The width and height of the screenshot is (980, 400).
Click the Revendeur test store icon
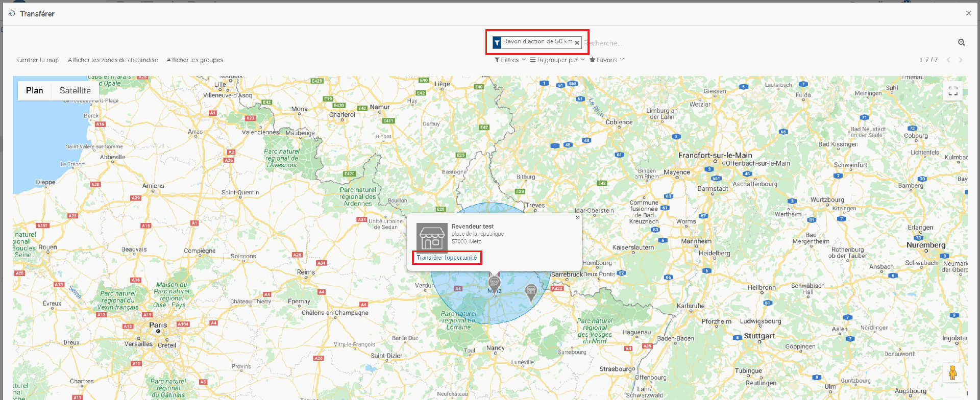click(432, 238)
